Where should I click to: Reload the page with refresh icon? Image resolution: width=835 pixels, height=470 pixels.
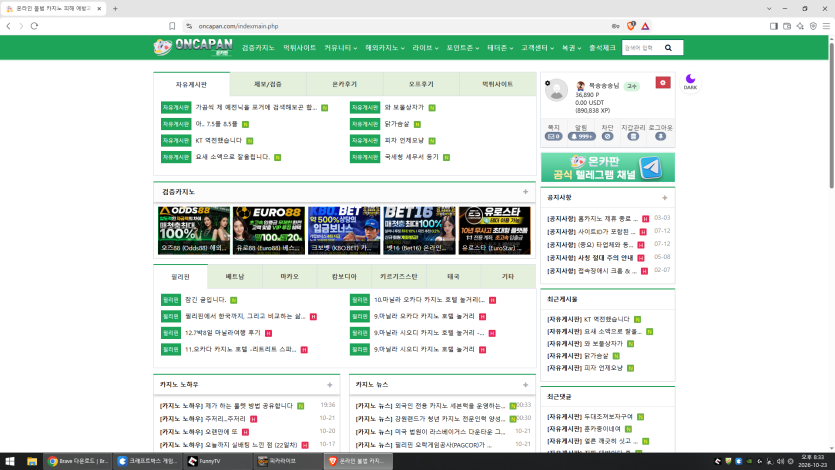[35, 26]
